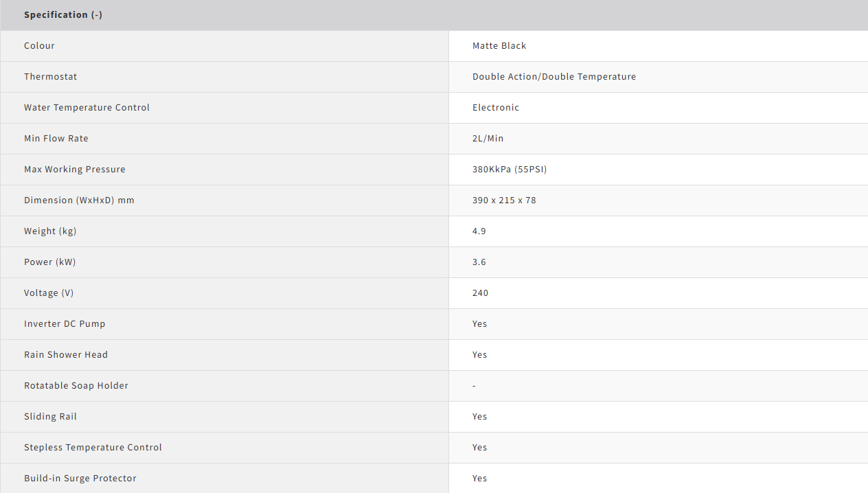Click the 3.6 power value
868x493 pixels.
pyautogui.click(x=479, y=262)
